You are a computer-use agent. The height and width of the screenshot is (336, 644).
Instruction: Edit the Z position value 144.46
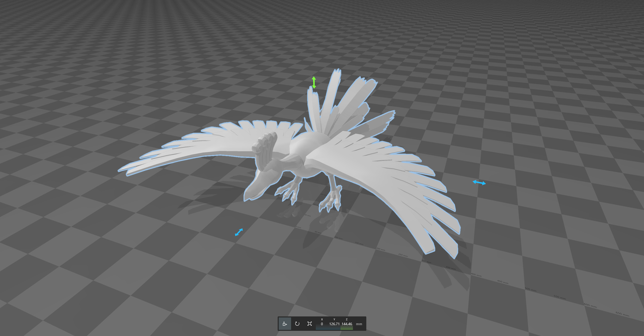click(x=347, y=324)
